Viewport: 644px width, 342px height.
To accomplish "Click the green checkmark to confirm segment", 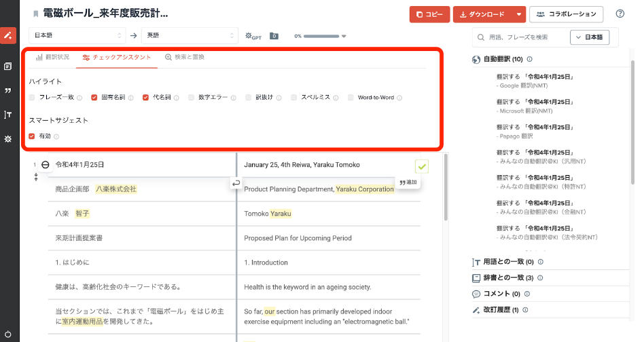I will click(x=422, y=166).
